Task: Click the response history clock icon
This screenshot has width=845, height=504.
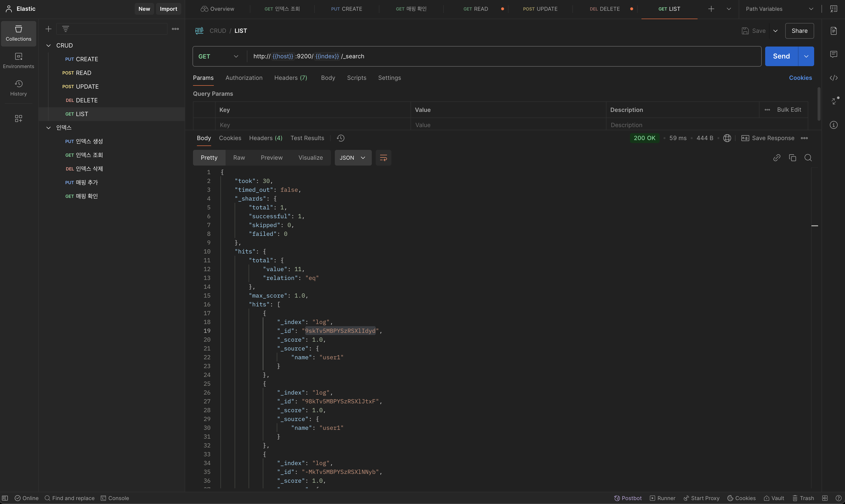Action: 340,138
